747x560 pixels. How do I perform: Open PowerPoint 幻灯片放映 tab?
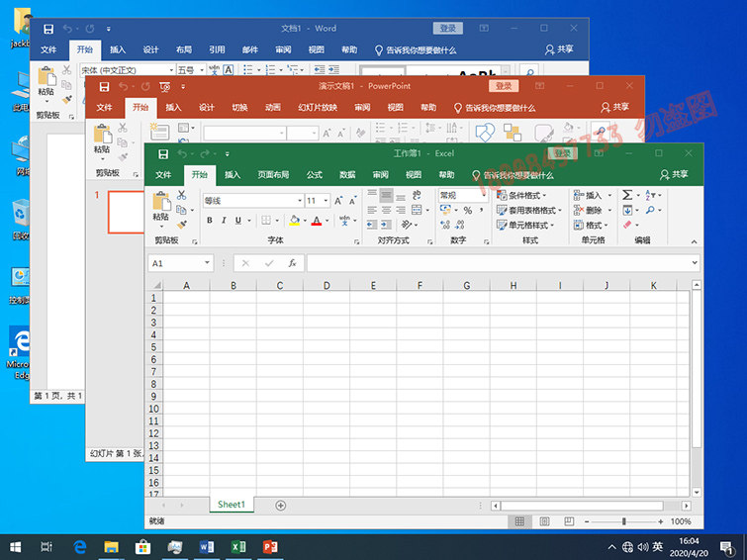pos(318,107)
